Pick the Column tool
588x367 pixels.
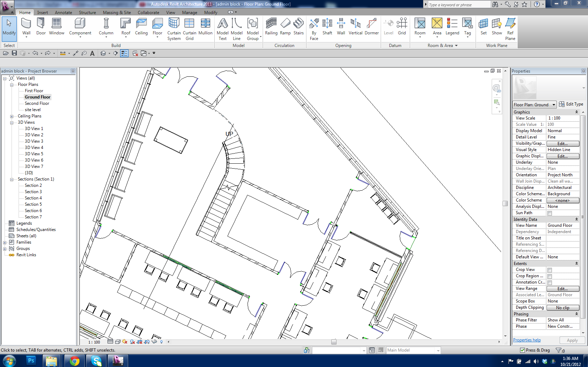coord(106,27)
